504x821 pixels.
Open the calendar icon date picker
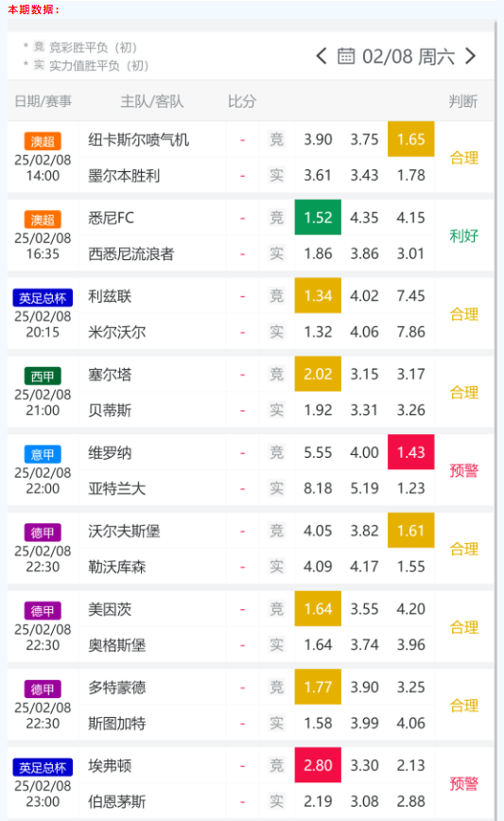coord(346,56)
